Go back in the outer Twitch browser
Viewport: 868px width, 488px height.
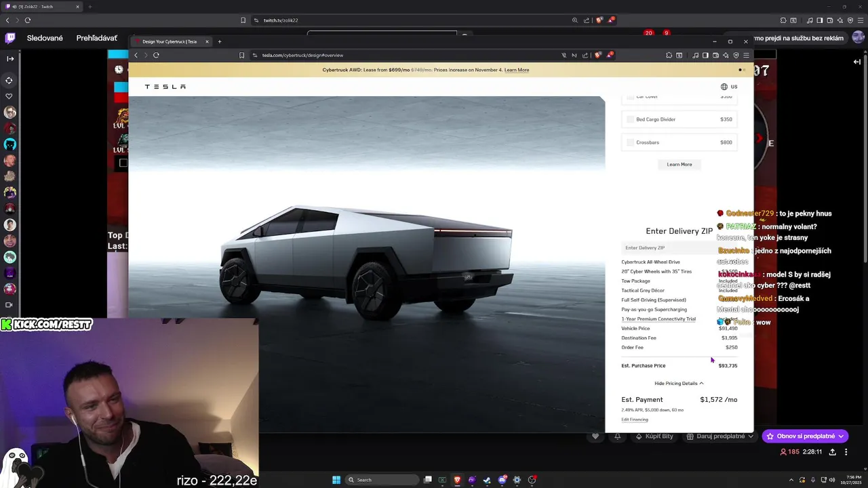point(8,20)
